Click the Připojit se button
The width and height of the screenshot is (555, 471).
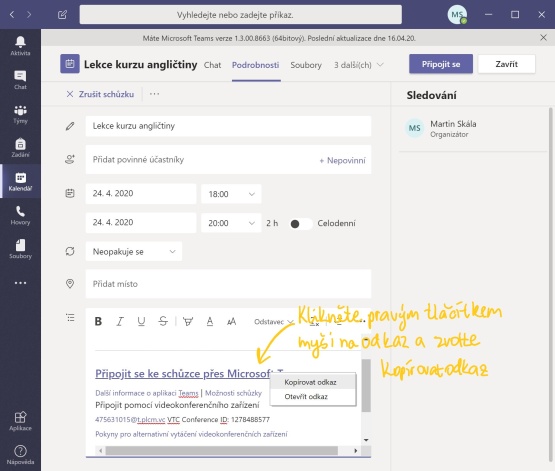point(441,64)
